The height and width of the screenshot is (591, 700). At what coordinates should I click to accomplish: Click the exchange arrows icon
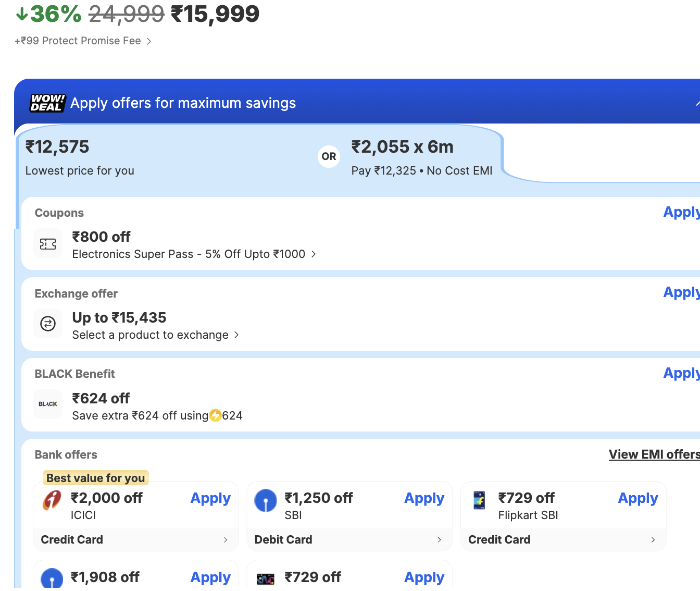pyautogui.click(x=48, y=324)
